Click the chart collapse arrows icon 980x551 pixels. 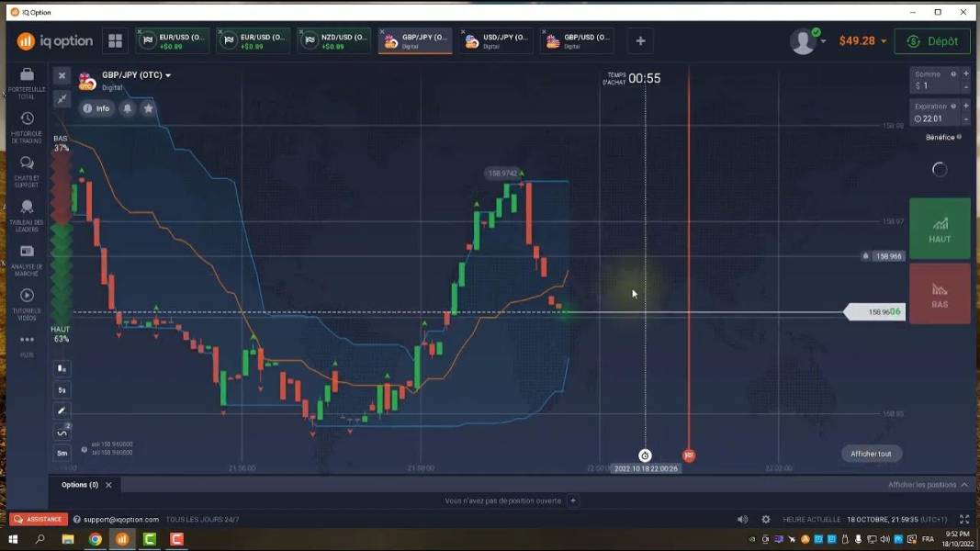62,98
